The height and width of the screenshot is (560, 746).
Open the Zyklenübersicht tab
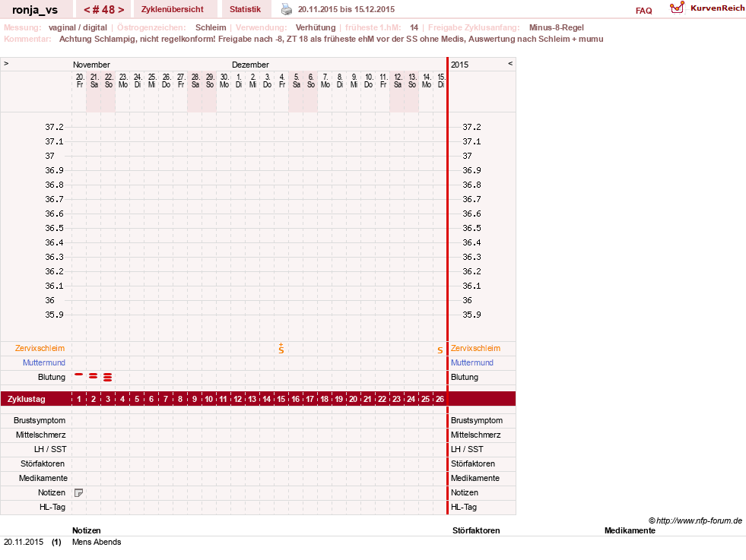[172, 9]
